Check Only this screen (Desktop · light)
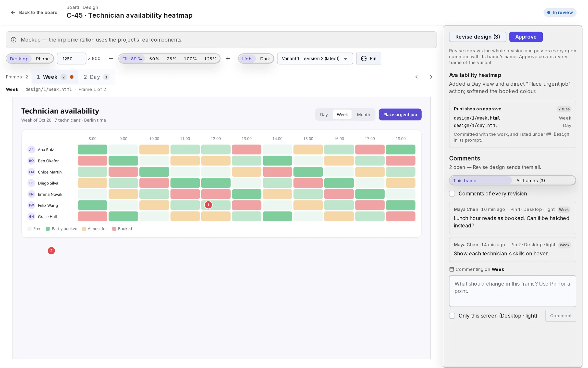 [452, 316]
